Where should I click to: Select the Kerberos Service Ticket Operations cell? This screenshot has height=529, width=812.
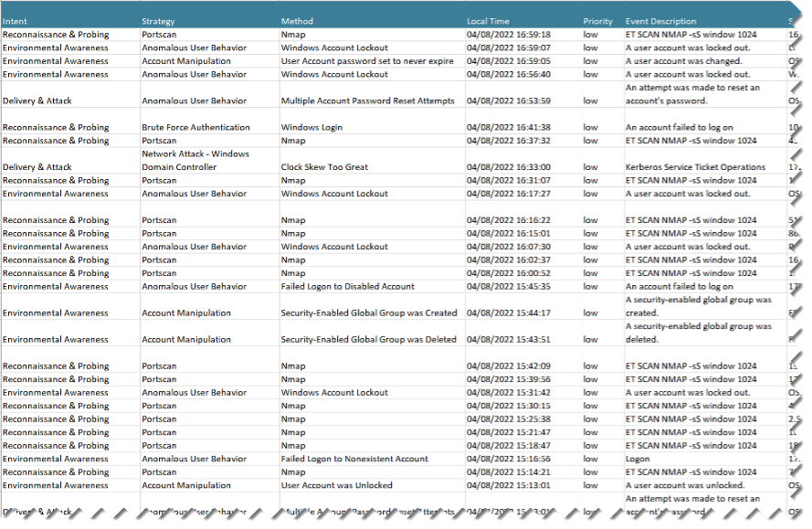[x=695, y=167]
